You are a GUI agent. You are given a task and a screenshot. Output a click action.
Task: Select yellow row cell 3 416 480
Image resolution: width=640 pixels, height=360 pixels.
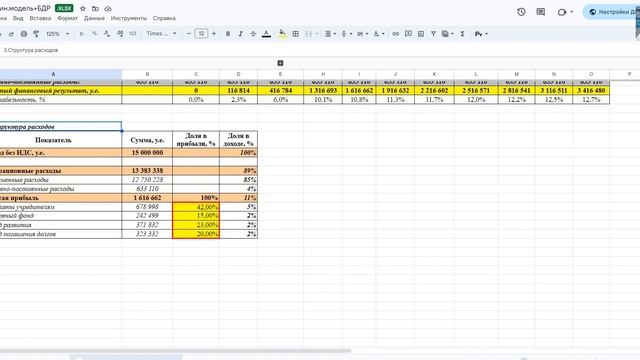(591, 91)
